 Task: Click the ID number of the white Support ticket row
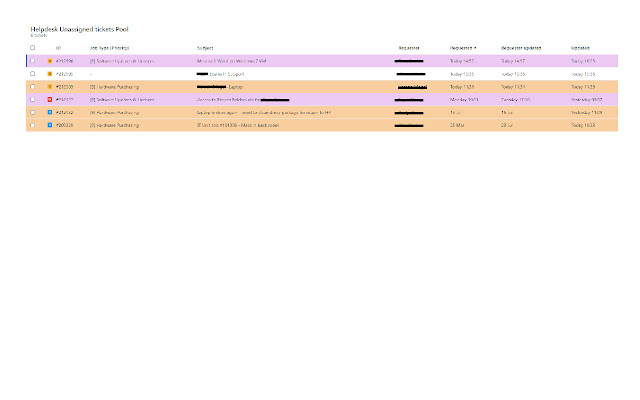64,74
